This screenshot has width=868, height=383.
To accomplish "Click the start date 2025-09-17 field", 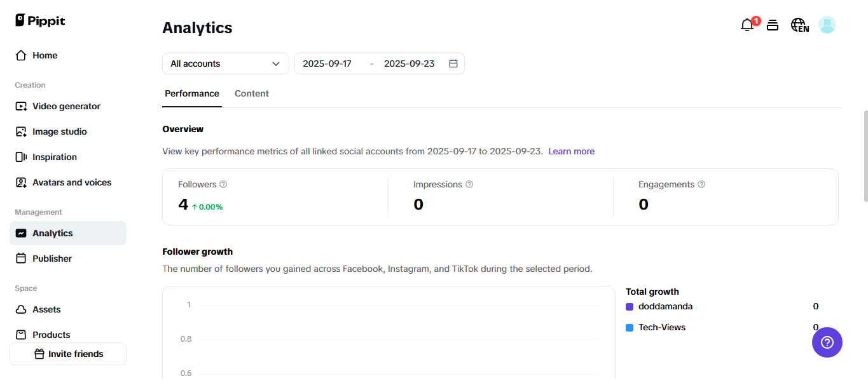I will (327, 64).
